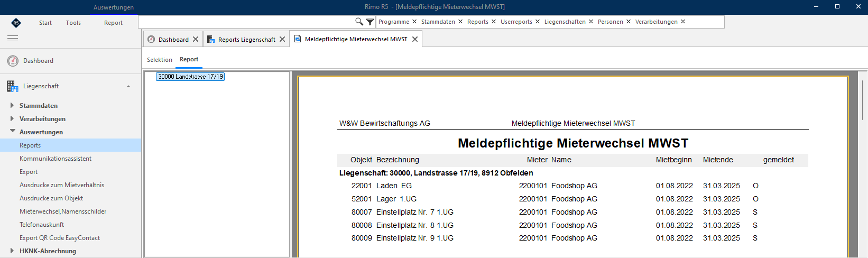Close the Dashboard tab

tap(196, 39)
